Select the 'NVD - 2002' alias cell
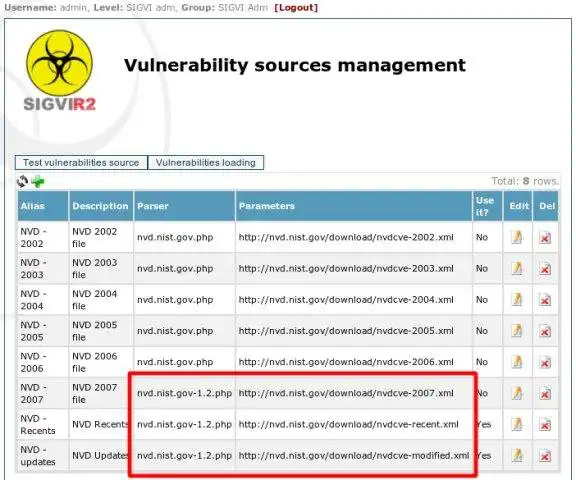 coord(43,238)
